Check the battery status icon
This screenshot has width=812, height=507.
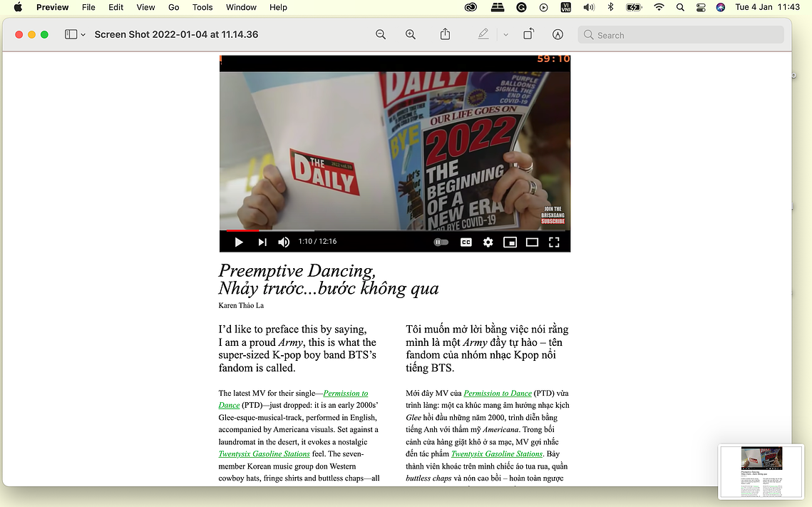pyautogui.click(x=634, y=7)
